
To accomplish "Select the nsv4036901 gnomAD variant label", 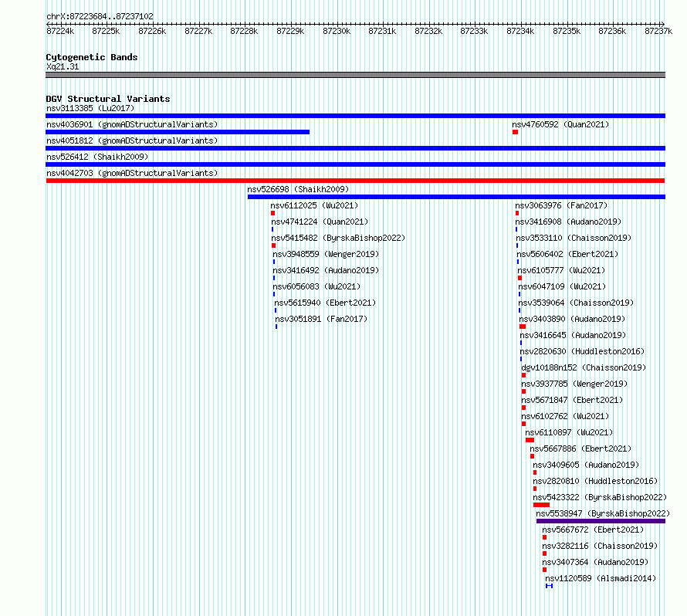I will (x=132, y=124).
